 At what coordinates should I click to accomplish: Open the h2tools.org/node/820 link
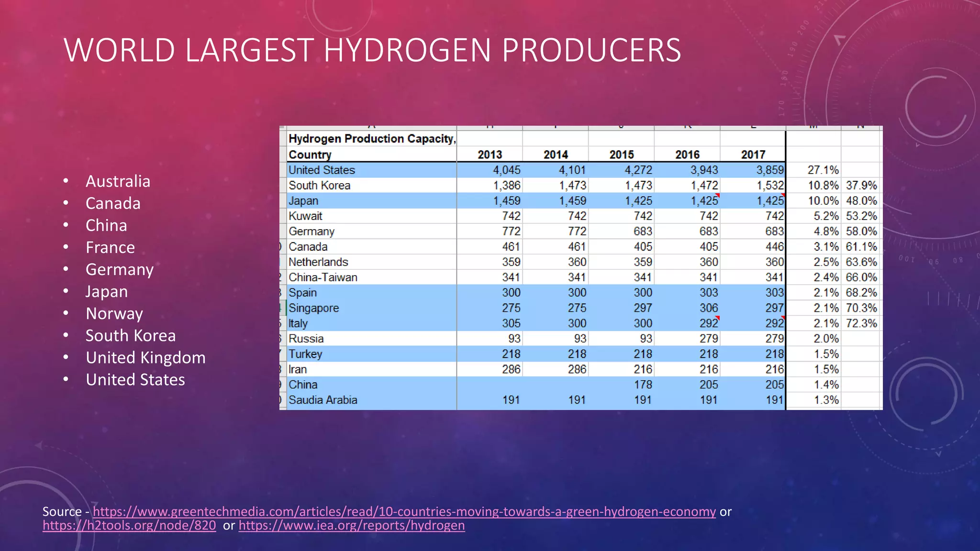click(x=129, y=525)
